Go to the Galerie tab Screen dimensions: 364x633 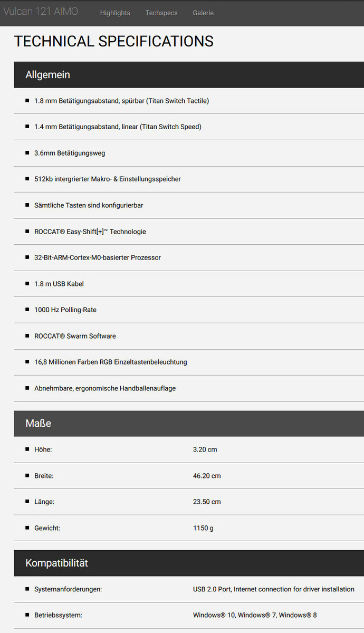(203, 13)
